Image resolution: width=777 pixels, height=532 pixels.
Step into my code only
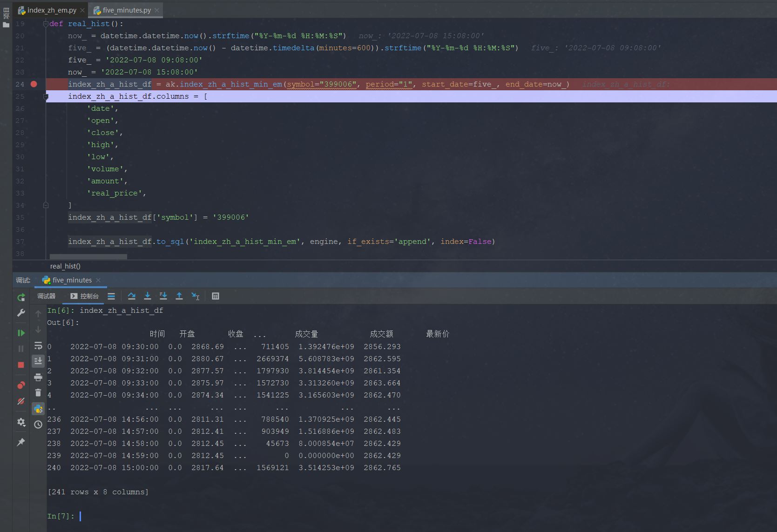point(163,296)
